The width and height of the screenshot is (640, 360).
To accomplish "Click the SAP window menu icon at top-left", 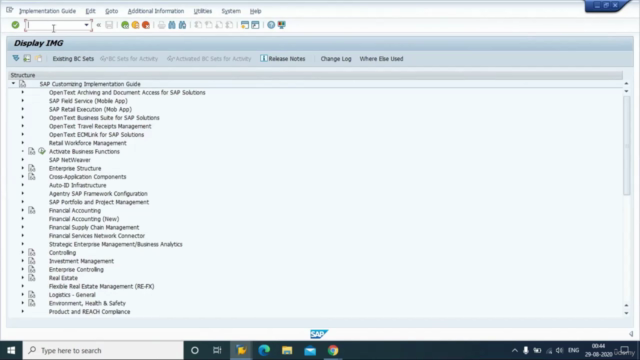I will (9, 10).
